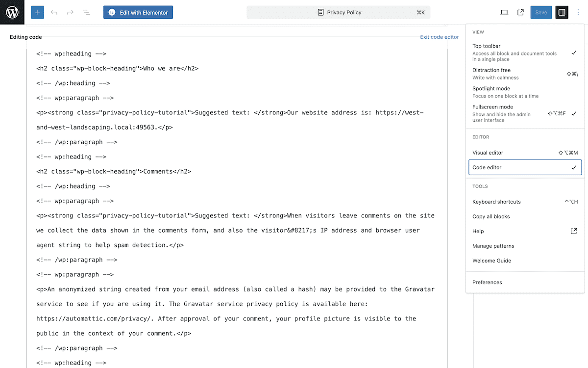Click the WordPress logo
Screen dimensions: 588x368
coord(12,12)
